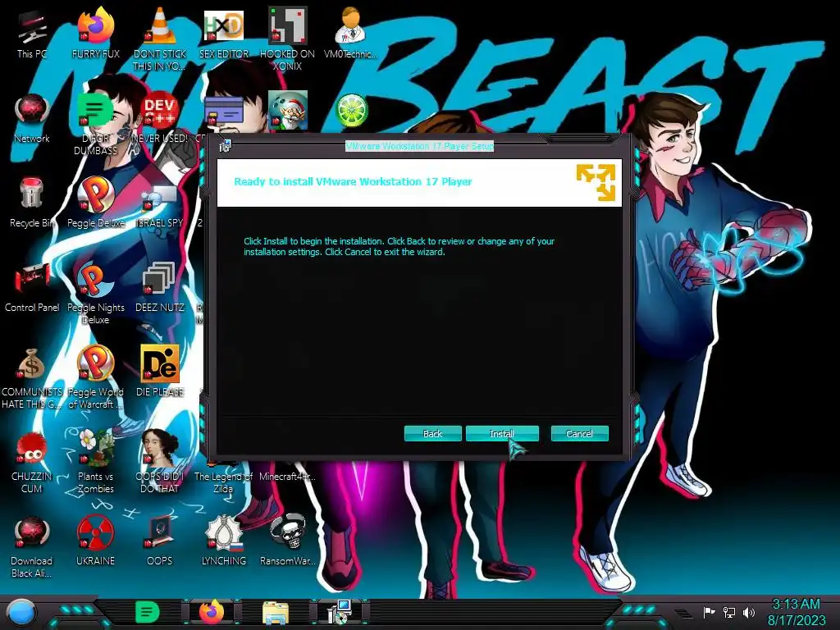
Task: Select the lime slice desktop icon
Action: pyautogui.click(x=351, y=111)
